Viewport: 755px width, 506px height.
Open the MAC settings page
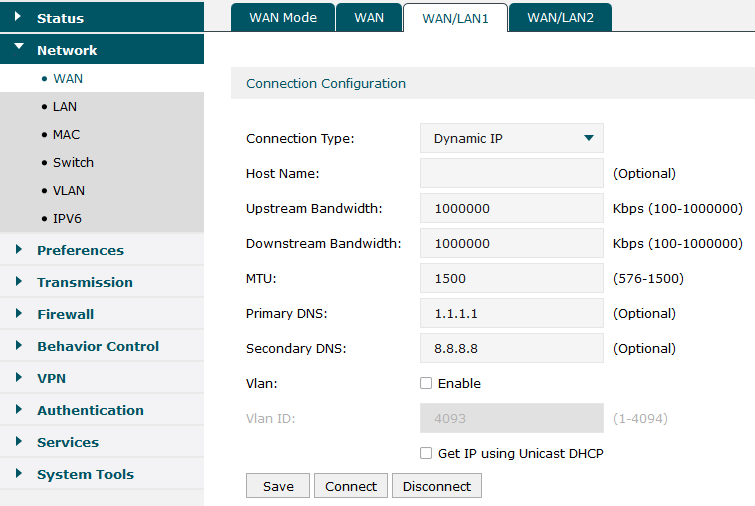[66, 134]
